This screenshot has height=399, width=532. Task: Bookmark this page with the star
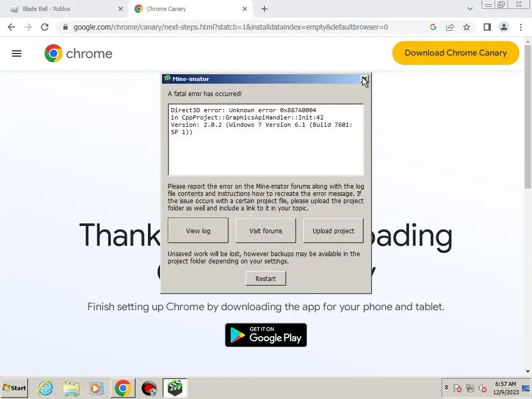click(467, 27)
